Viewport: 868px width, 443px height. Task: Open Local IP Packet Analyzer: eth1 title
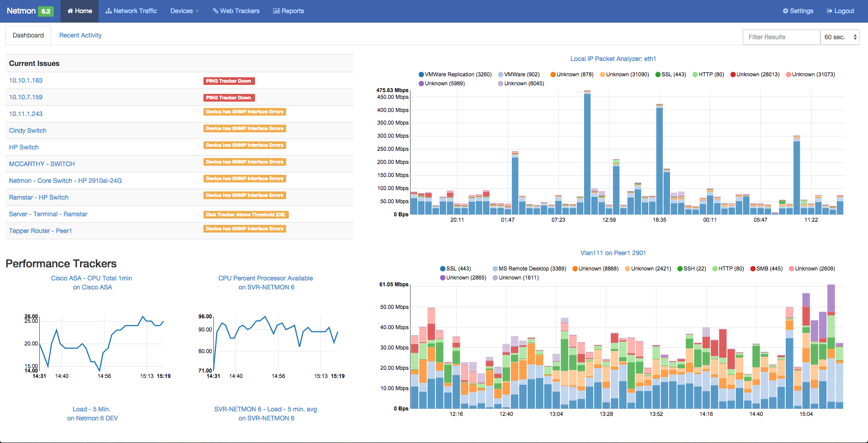click(x=613, y=59)
